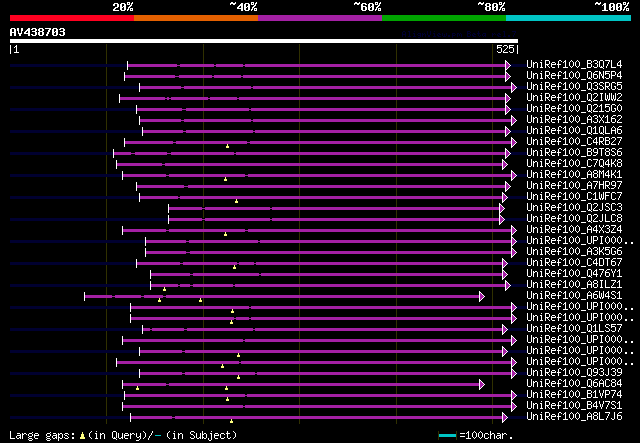Click the cyan ~100% identity legend bar
Screen dimensions: 640x443
(569, 18)
